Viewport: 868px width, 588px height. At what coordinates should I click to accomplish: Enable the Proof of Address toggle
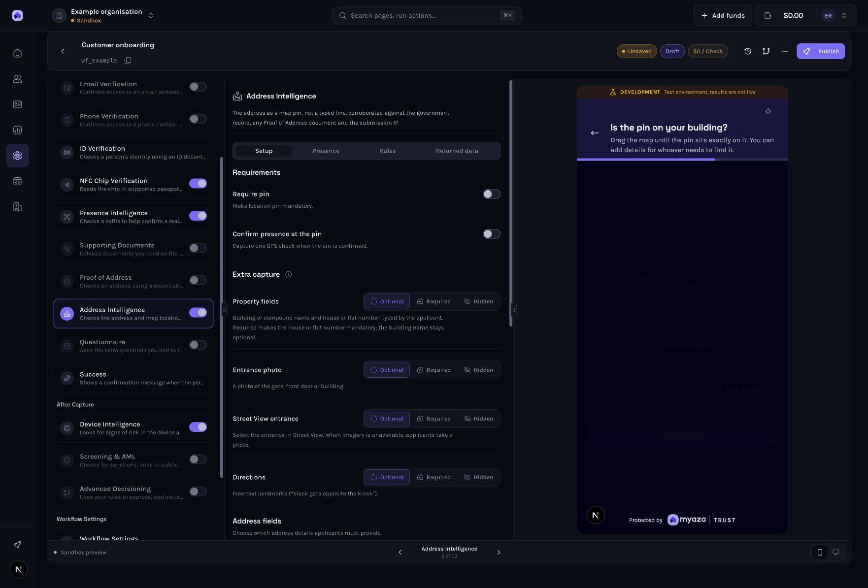pyautogui.click(x=198, y=280)
